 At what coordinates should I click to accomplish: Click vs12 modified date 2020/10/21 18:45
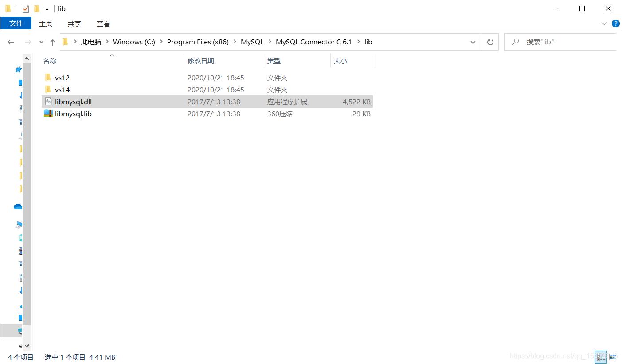point(216,78)
